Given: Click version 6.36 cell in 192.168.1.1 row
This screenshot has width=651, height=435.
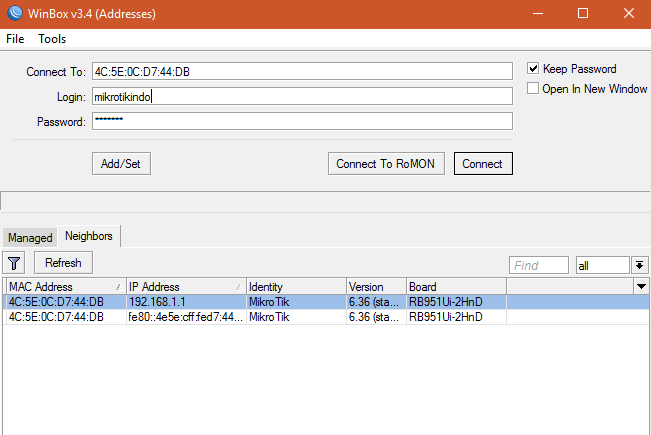Looking at the screenshot, I should click(x=374, y=302).
